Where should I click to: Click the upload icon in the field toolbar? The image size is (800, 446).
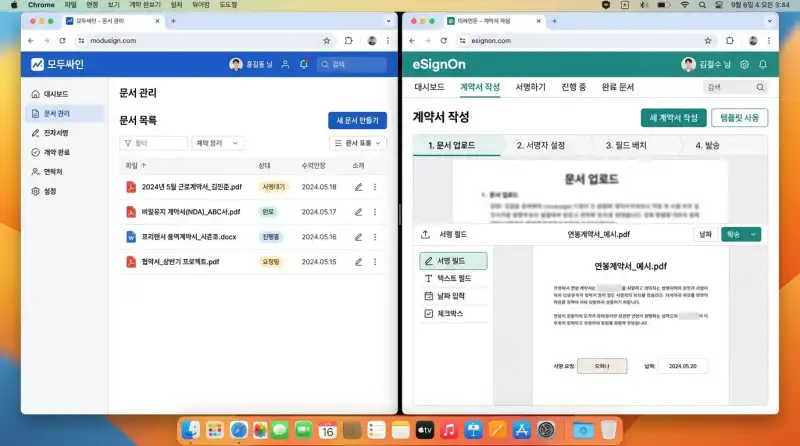point(424,235)
